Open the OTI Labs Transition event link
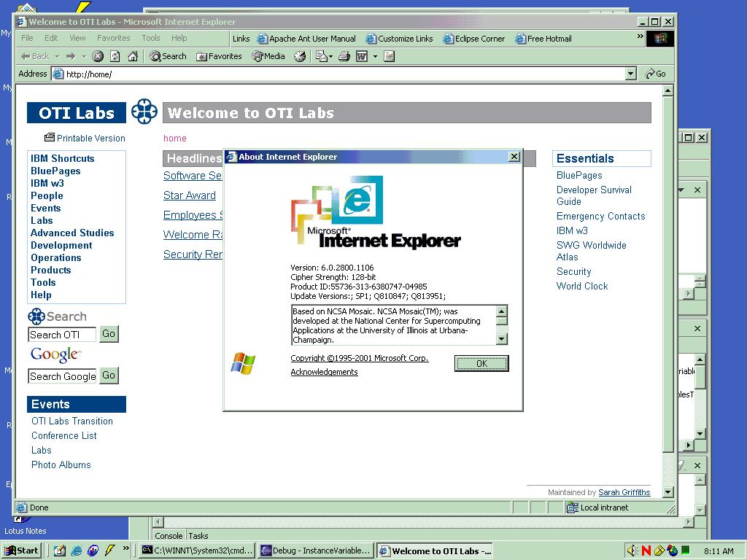Image resolution: width=747 pixels, height=560 pixels. coord(72,421)
